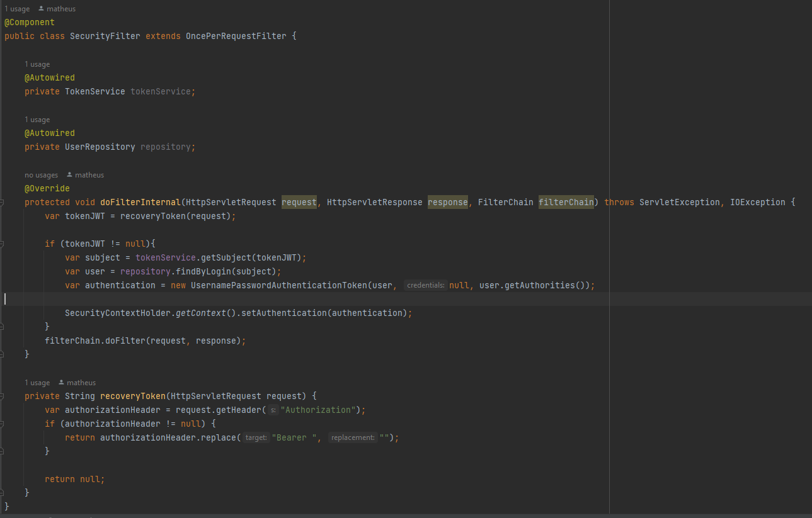Click 'matheus' author hint above @Override
The image size is (812, 518).
(x=89, y=175)
